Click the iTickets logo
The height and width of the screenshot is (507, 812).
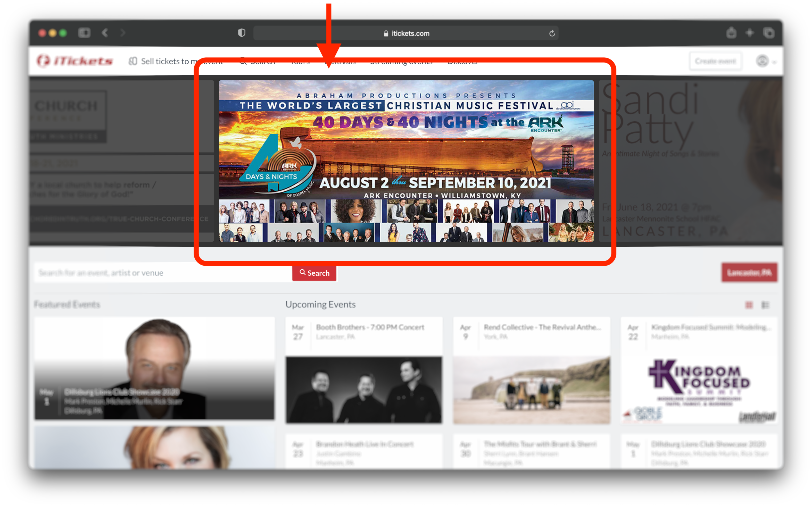[x=75, y=61]
